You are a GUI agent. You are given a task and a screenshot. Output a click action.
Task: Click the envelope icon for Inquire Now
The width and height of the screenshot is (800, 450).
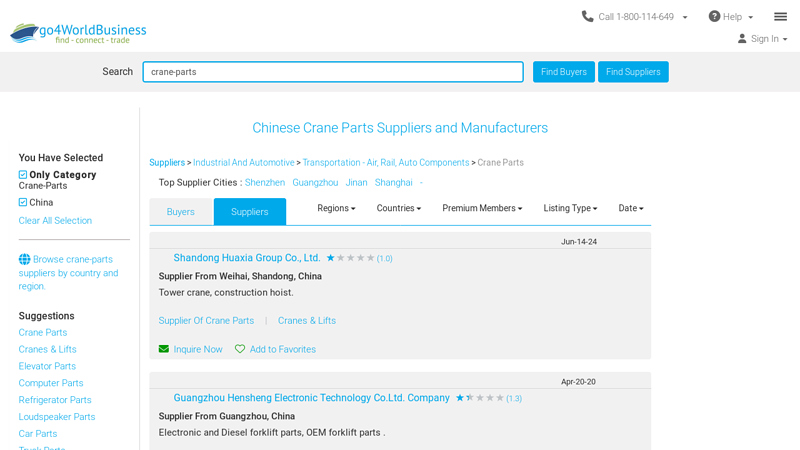164,349
